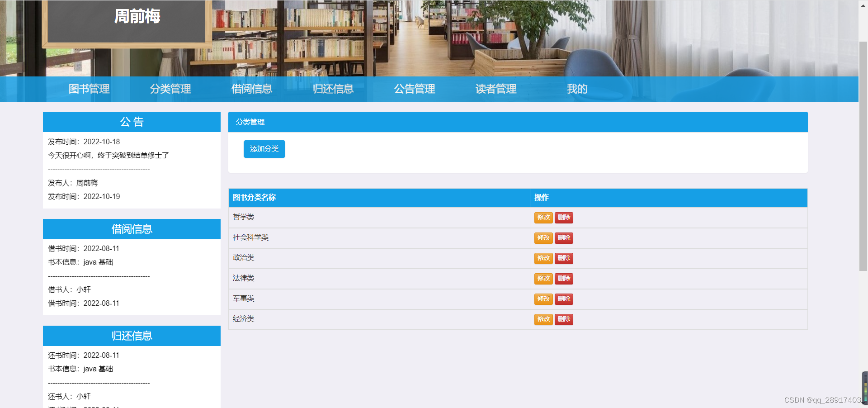Image resolution: width=868 pixels, height=408 pixels.
Task: Click the 公告 panel header
Action: [x=132, y=122]
